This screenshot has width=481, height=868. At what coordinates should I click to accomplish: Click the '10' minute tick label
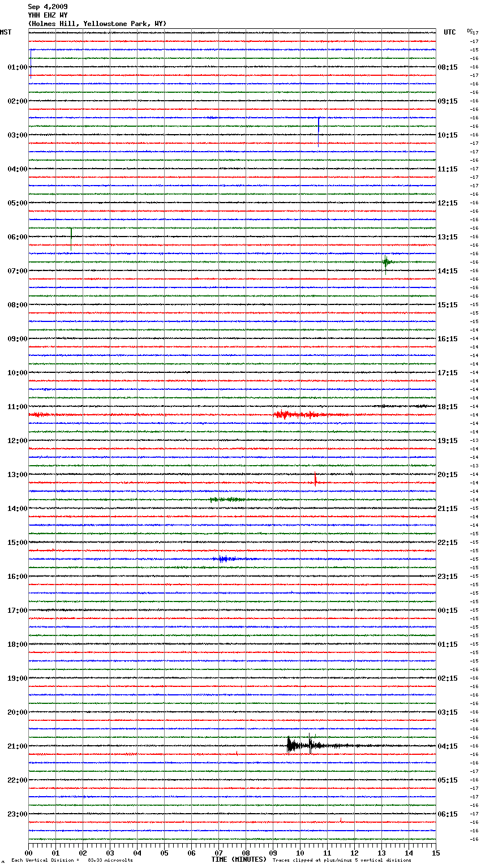[x=300, y=853]
